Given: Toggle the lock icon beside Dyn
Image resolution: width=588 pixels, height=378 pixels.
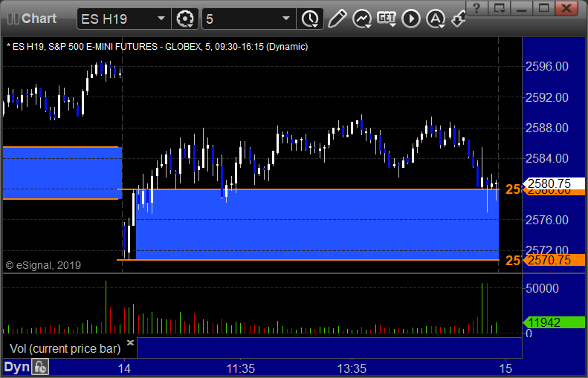Looking at the screenshot, I should point(39,367).
